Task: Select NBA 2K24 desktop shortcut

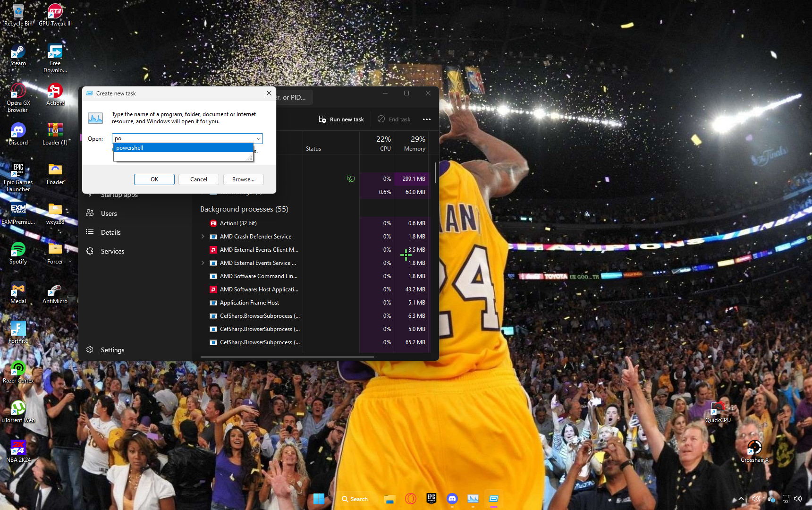Action: tap(18, 451)
